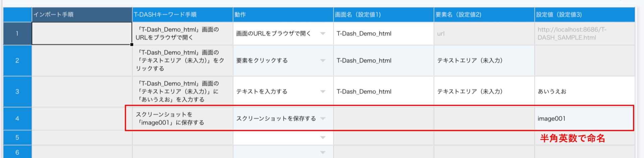Select row 1 by its row number
Image resolution: width=644 pixels, height=158 pixels.
(x=17, y=33)
